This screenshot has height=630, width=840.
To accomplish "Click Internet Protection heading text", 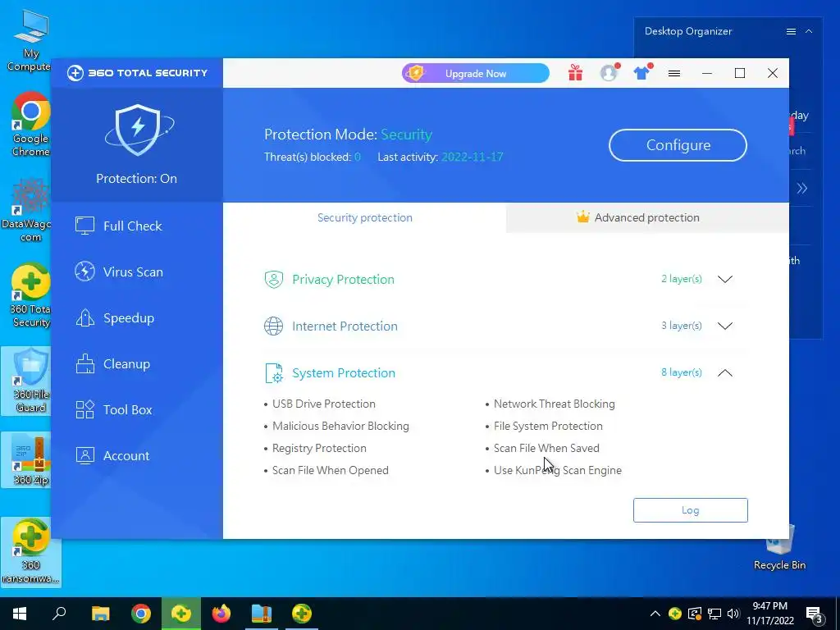I will coord(345,326).
